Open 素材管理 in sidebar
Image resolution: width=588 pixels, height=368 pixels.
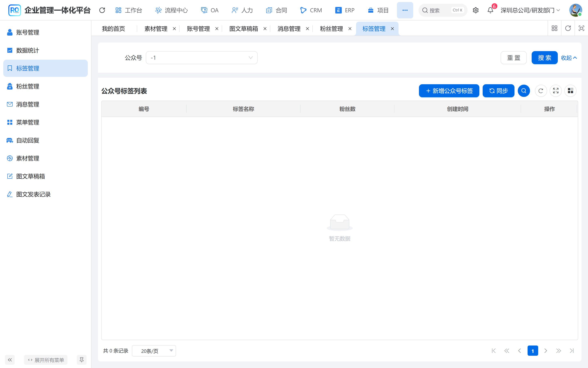tap(46, 158)
